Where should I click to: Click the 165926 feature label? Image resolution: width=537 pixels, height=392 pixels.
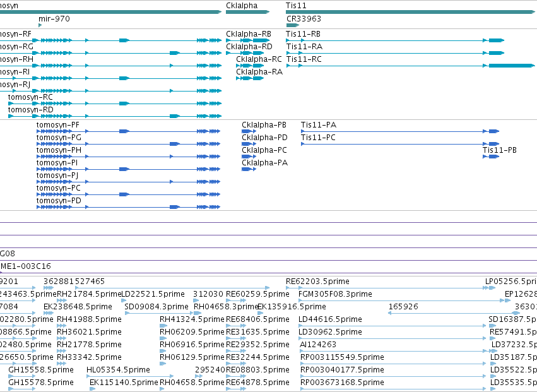tap(403, 306)
